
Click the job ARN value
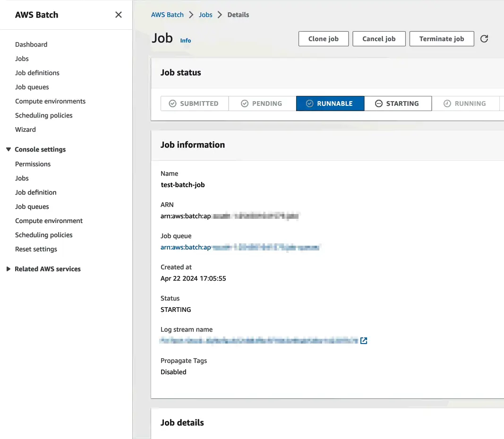coord(230,216)
